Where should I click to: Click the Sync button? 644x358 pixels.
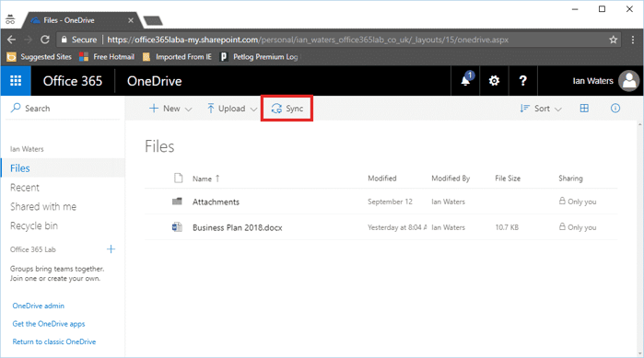pos(287,109)
